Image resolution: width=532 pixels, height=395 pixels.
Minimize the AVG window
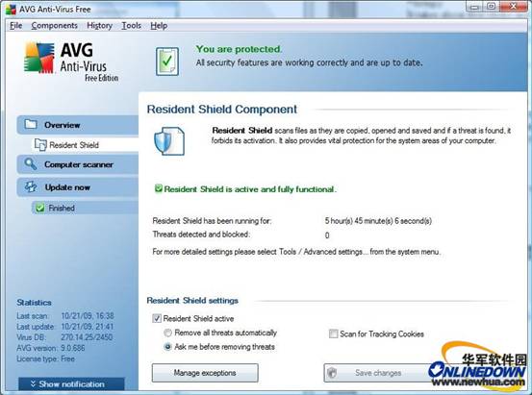click(x=474, y=7)
